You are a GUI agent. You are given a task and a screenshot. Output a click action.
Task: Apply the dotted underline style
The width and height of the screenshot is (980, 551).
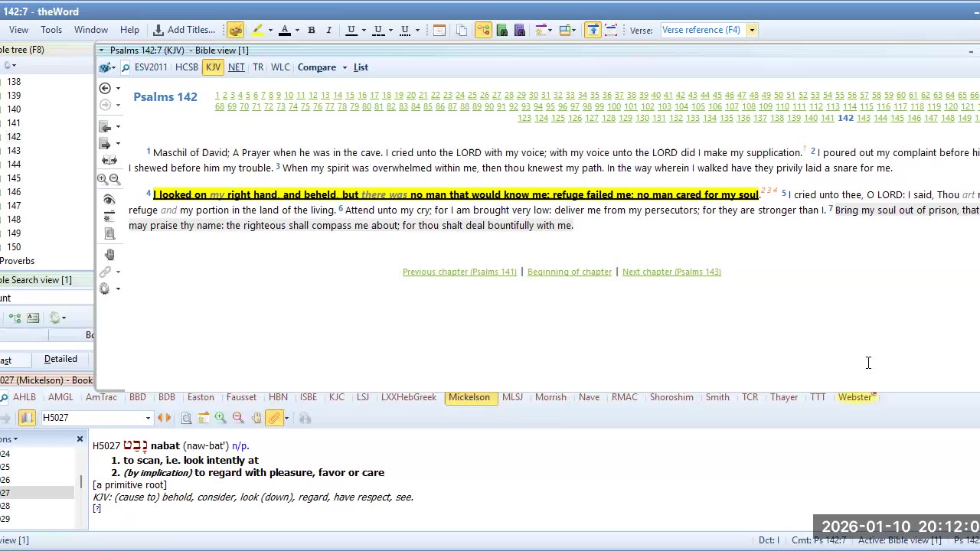click(405, 30)
